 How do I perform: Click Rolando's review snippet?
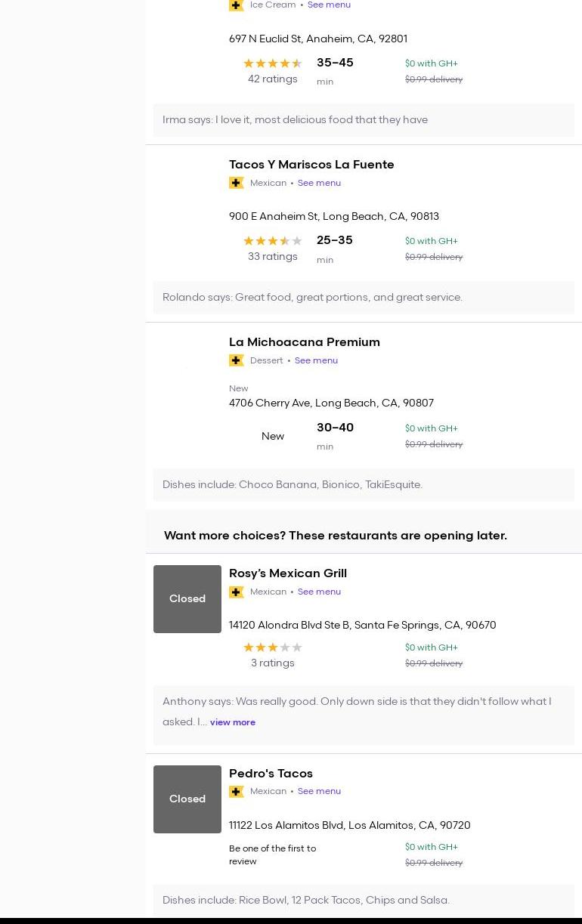312,298
